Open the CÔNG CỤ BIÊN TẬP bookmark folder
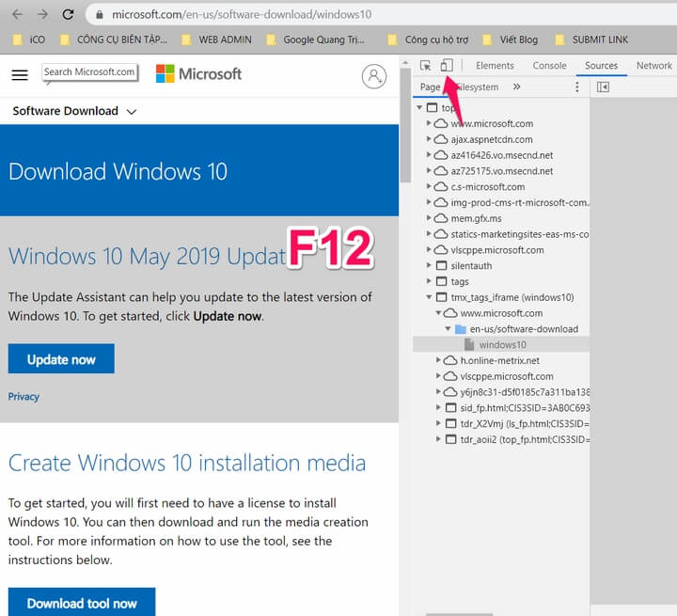 pos(114,39)
